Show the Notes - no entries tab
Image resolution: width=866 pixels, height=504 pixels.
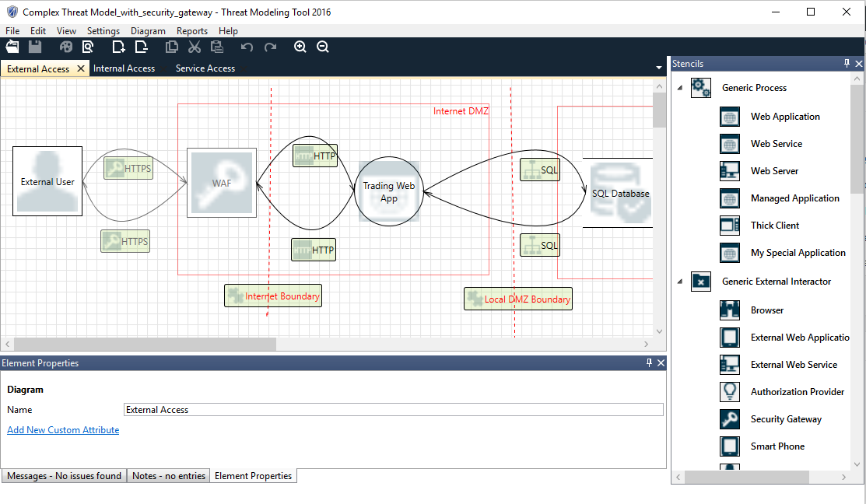coord(169,476)
